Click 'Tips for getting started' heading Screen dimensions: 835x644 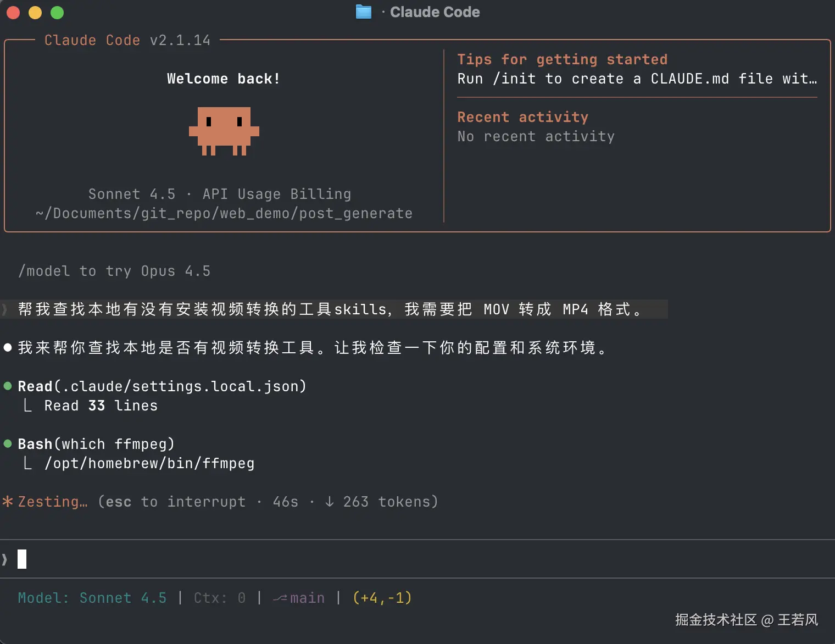point(563,59)
